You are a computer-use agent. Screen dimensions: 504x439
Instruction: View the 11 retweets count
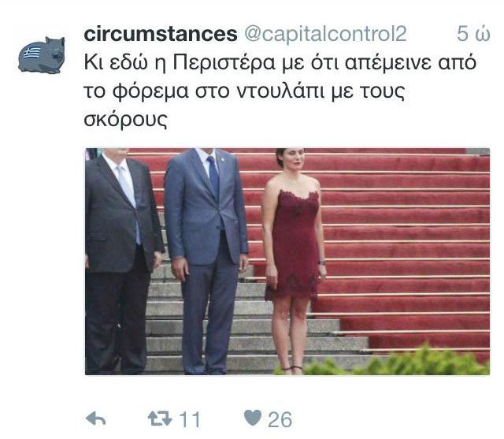(190, 419)
